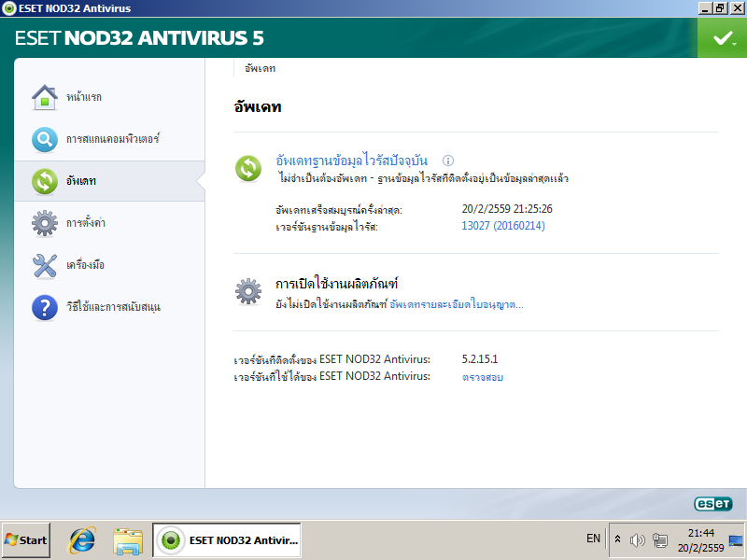Click อัพเดทฐานข้อมูลไวรัสปัจจุบัน link
747x560 pixels.
point(352,161)
